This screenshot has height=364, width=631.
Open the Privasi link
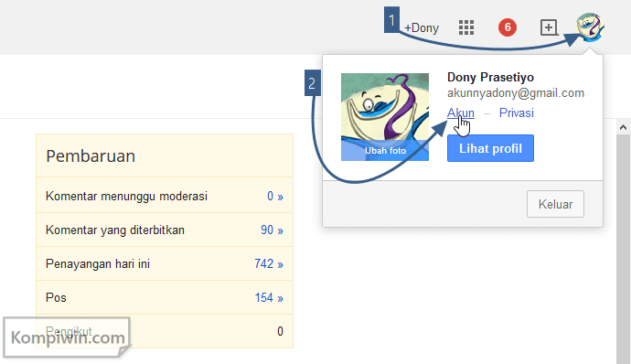(x=517, y=112)
